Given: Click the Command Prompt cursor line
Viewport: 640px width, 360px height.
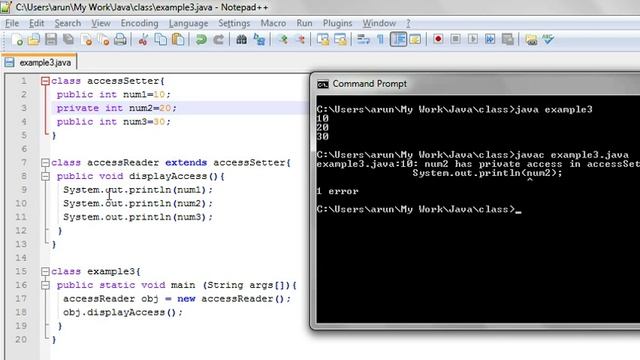Looking at the screenshot, I should [419, 209].
